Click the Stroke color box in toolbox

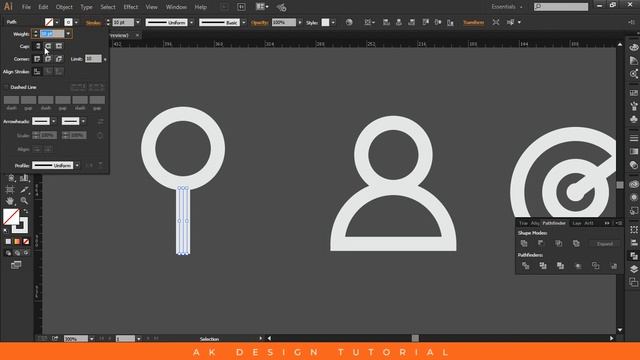coord(21,225)
